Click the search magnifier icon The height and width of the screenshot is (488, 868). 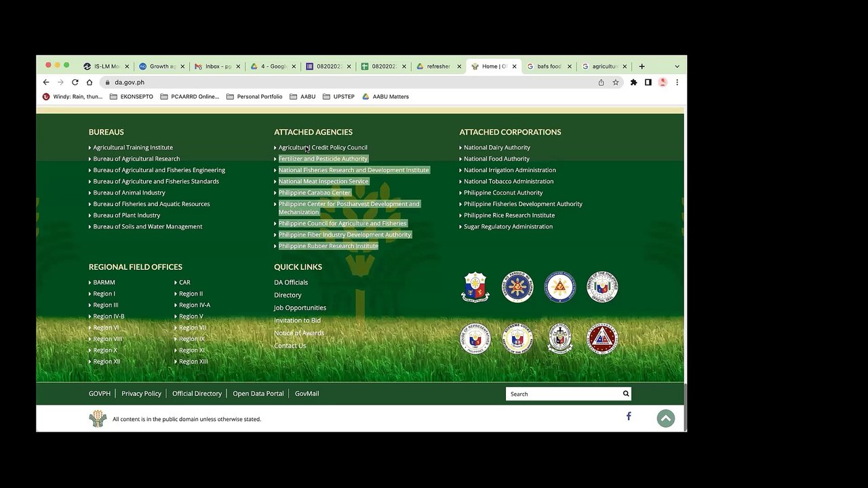click(626, 394)
